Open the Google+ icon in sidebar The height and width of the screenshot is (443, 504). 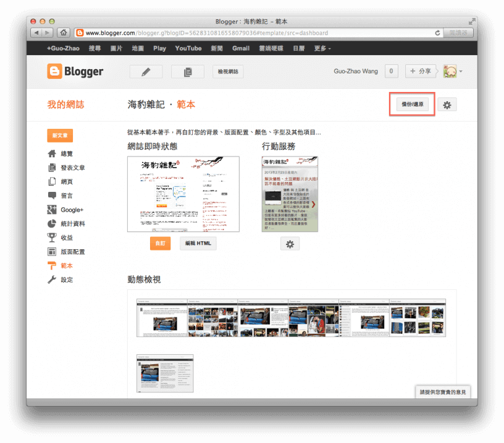pos(52,210)
